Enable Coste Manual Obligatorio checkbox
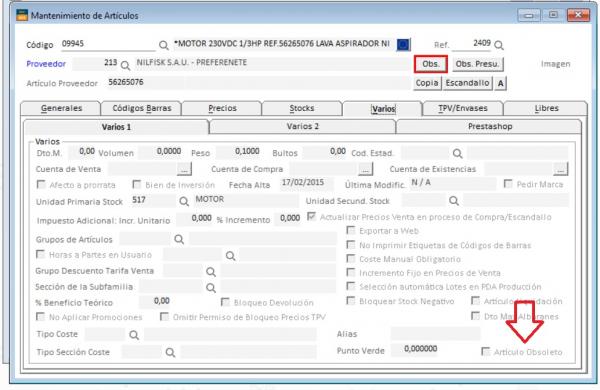The width and height of the screenshot is (600, 390). tap(351, 259)
